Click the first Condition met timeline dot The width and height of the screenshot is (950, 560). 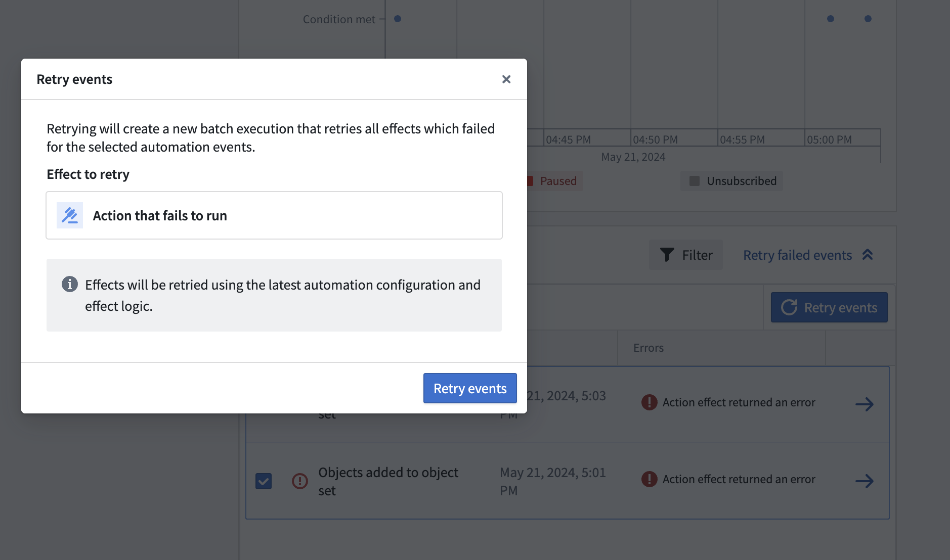(398, 19)
